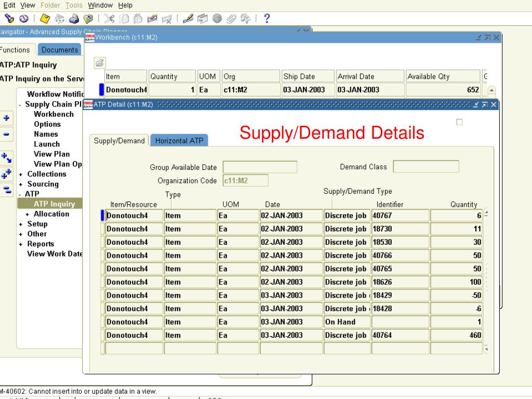This screenshot has width=532, height=399.
Task: Click ATP Detail scrollbar up arrow
Action: [x=486, y=213]
